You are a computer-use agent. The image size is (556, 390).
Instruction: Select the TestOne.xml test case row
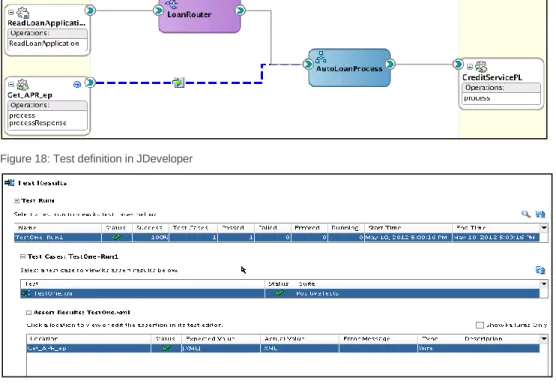280,293
